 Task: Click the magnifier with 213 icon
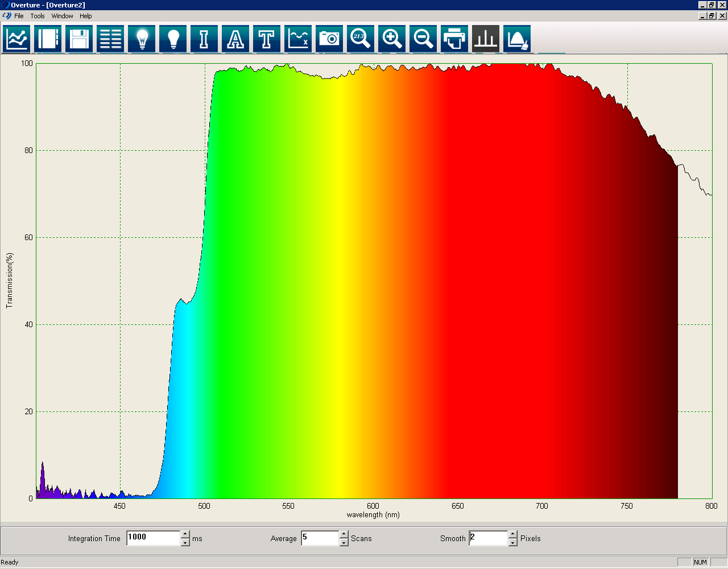tap(361, 39)
